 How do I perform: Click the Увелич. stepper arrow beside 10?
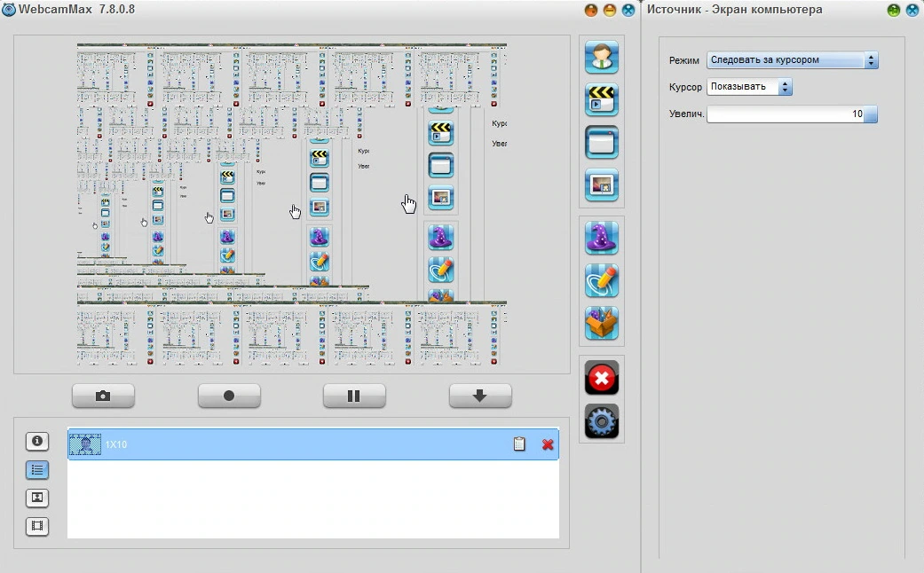[871, 114]
